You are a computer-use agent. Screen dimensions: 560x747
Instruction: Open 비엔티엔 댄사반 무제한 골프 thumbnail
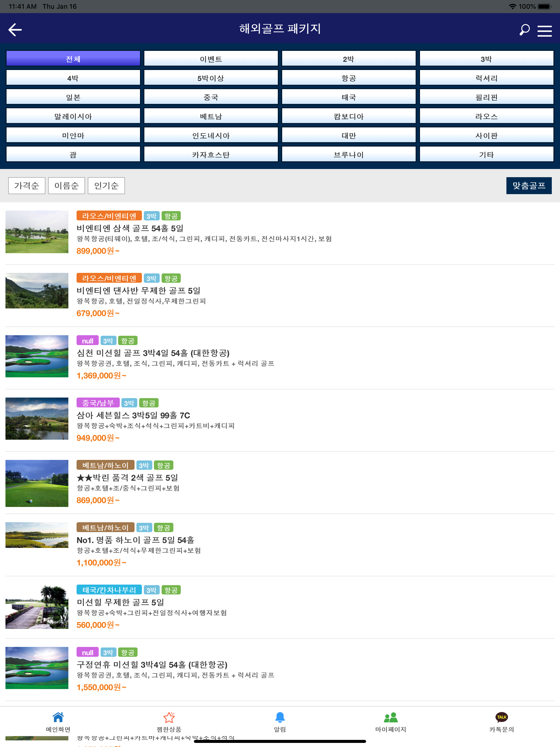pyautogui.click(x=37, y=290)
